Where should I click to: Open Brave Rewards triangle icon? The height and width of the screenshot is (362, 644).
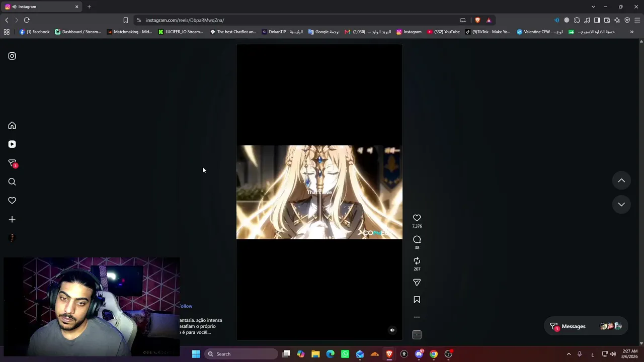[x=489, y=20]
